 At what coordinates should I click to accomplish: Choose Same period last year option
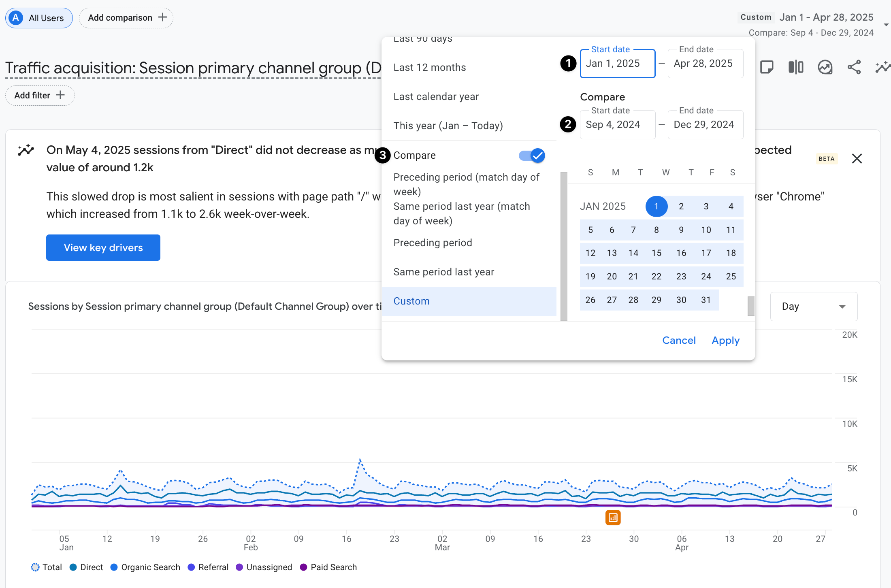[x=444, y=272]
